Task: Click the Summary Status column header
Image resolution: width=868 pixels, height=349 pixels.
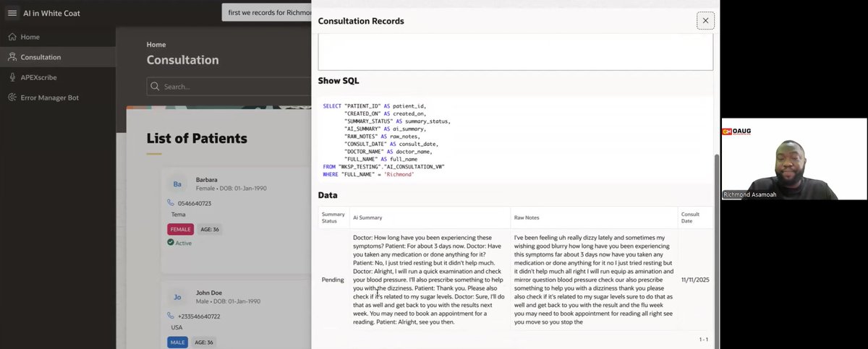Action: (333, 217)
